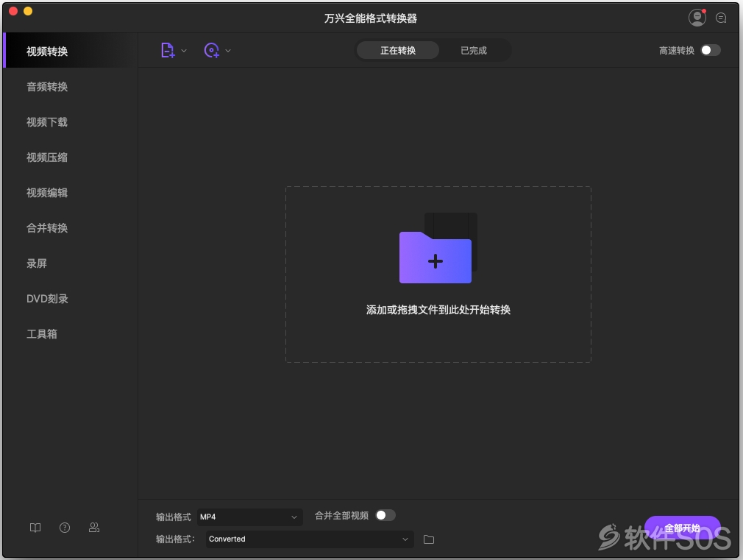Switch to the 已完成 tab

point(474,50)
